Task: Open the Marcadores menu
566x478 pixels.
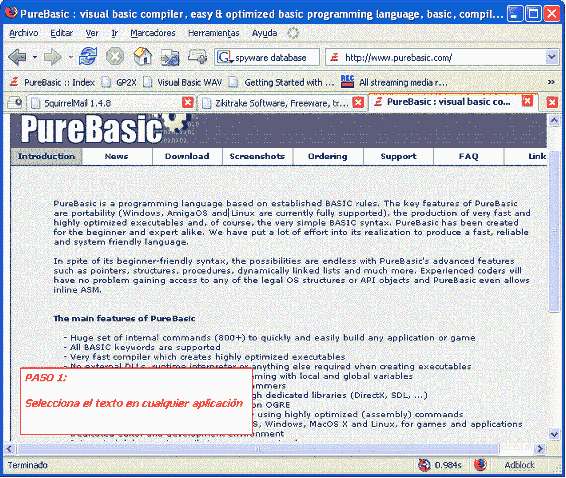Action: [x=153, y=33]
